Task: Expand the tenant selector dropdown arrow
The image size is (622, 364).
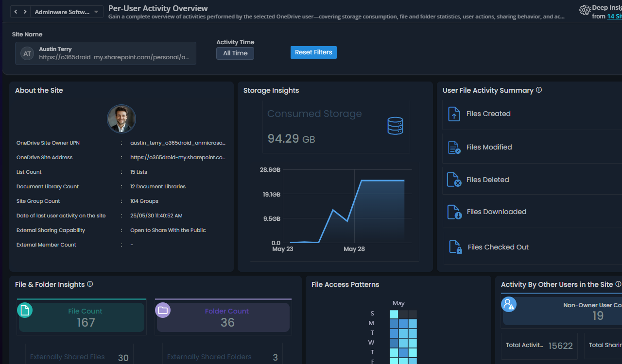Action: point(96,11)
